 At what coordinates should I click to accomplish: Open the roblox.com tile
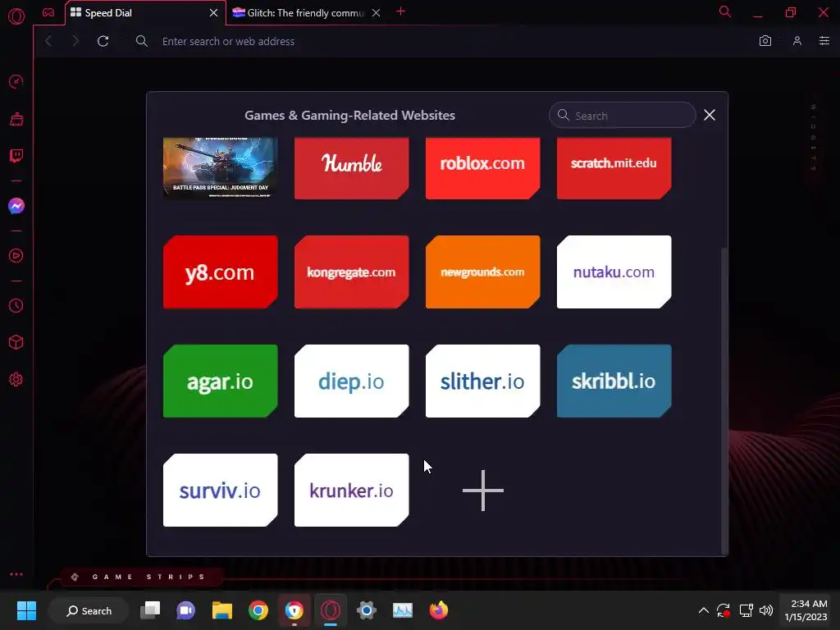pos(482,168)
